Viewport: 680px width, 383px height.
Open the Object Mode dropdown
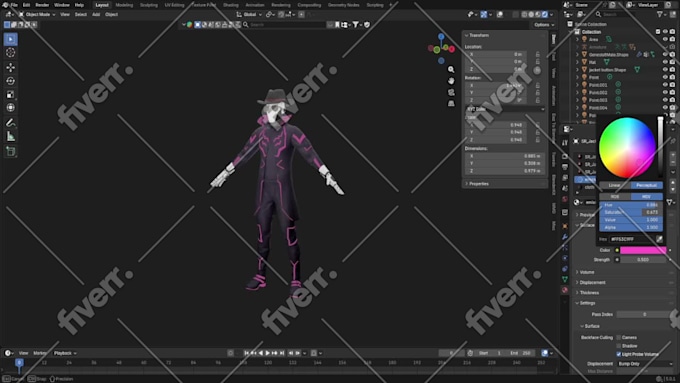(37, 14)
